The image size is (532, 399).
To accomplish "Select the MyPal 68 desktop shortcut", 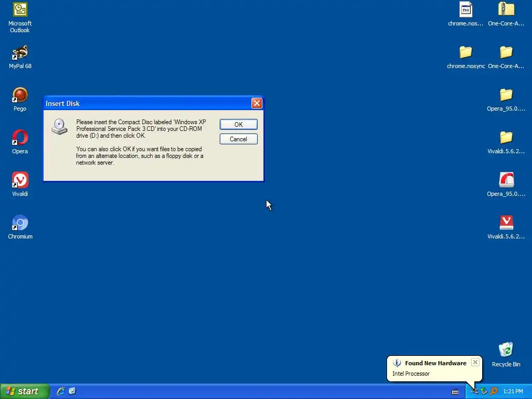I will point(20,57).
